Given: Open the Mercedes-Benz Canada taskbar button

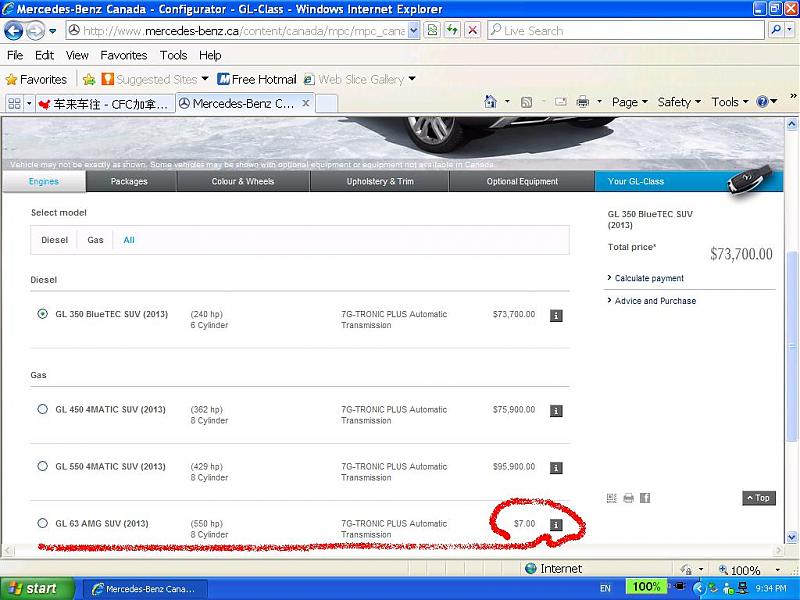Looking at the screenshot, I should 144,589.
